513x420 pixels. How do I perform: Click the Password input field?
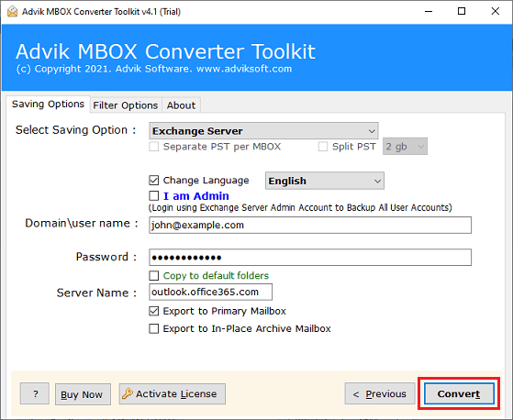[310, 258]
